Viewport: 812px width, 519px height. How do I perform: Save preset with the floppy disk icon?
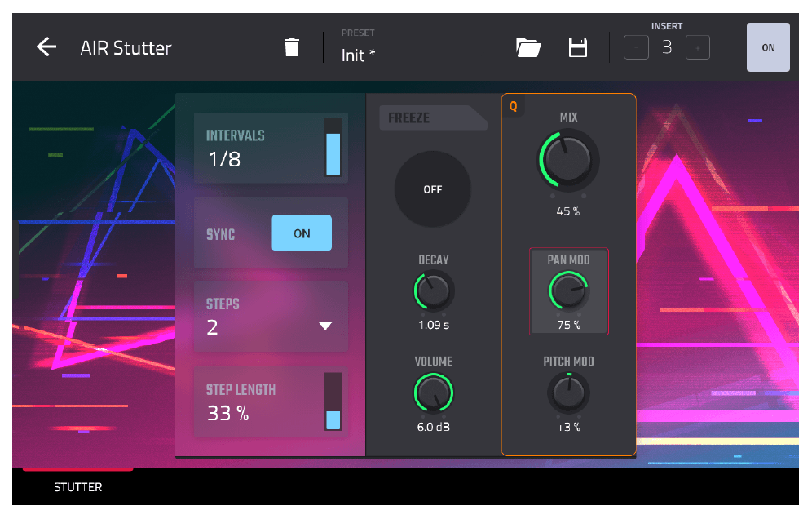click(x=577, y=47)
